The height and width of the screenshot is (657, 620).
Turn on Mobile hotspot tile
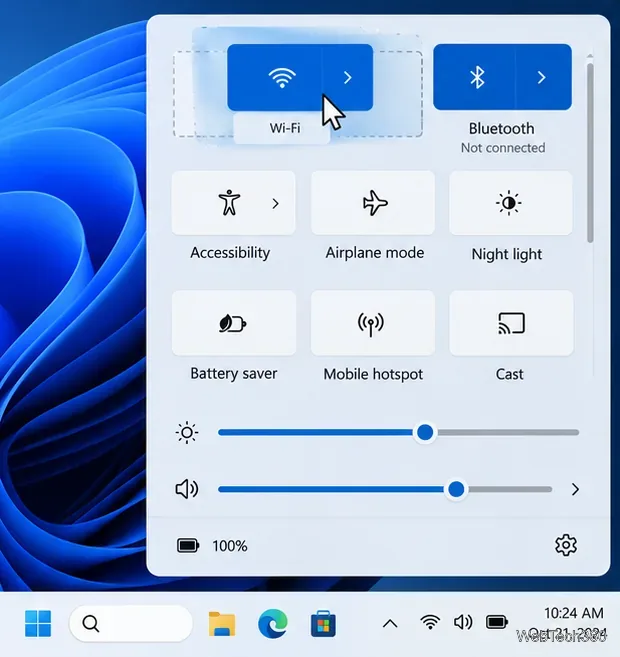point(373,323)
